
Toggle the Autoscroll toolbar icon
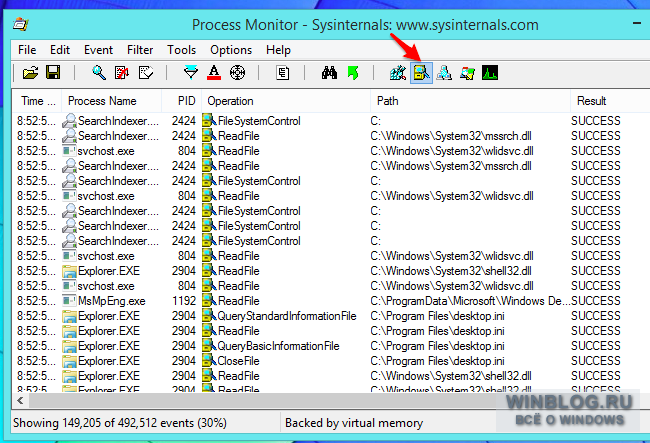pos(122,73)
